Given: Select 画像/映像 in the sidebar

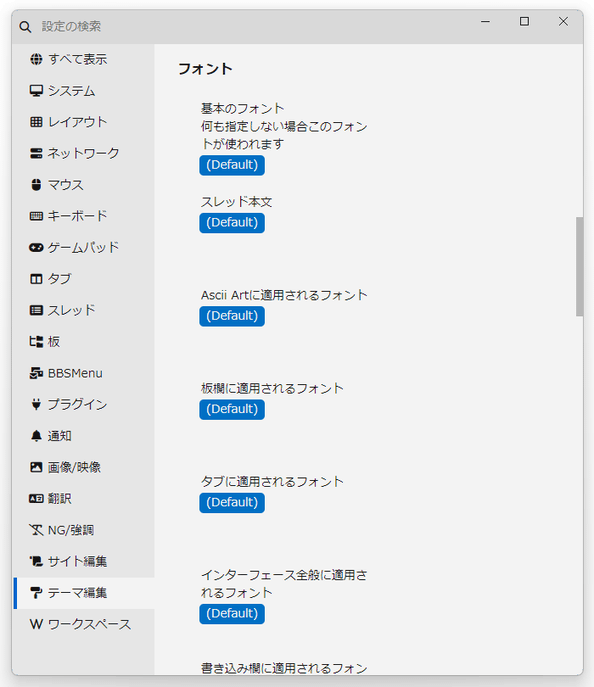Looking at the screenshot, I should (x=84, y=467).
